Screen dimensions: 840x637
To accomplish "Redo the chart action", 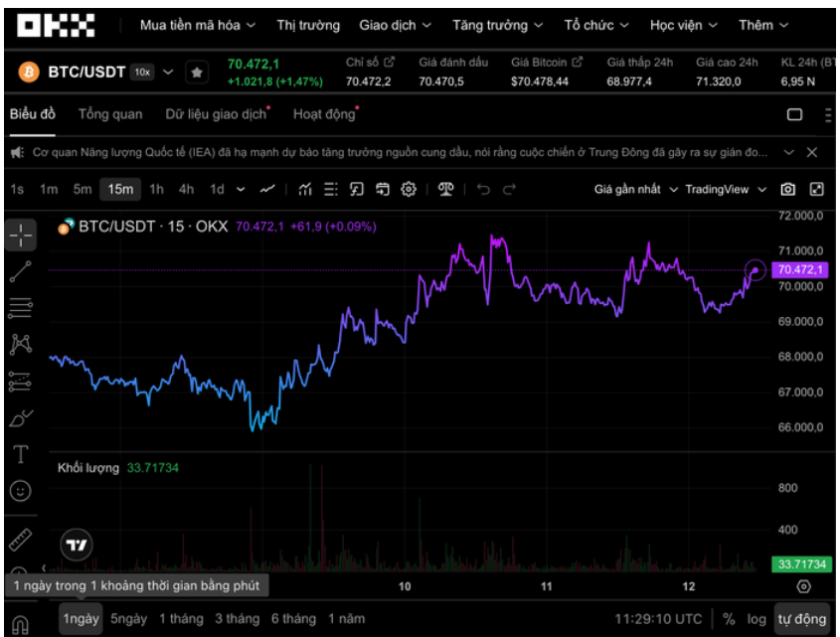I will pos(509,189).
